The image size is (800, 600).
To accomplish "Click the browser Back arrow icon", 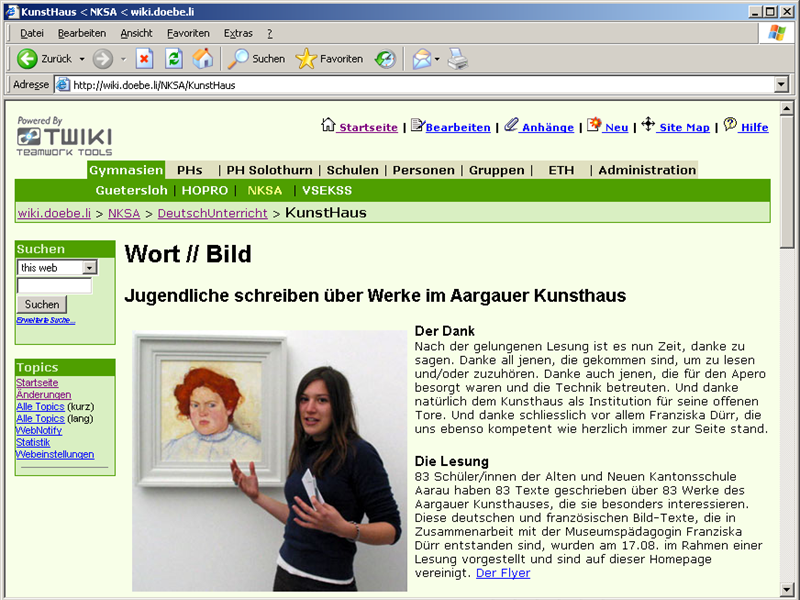I will coord(27,59).
